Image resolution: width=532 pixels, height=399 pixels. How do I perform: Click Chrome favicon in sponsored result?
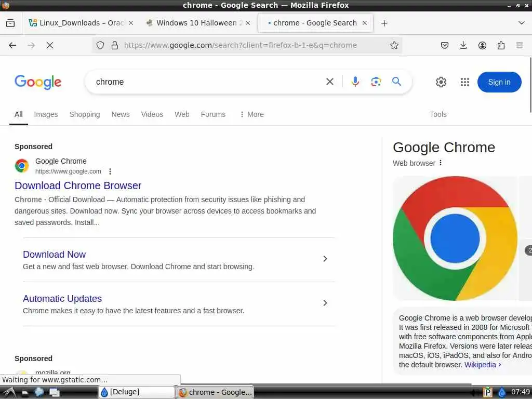pos(22,166)
